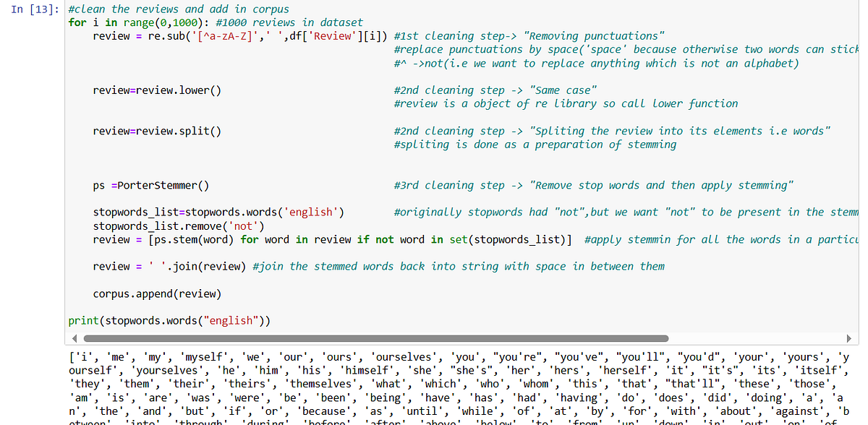Click the df['Review'][i] expression

coord(337,35)
